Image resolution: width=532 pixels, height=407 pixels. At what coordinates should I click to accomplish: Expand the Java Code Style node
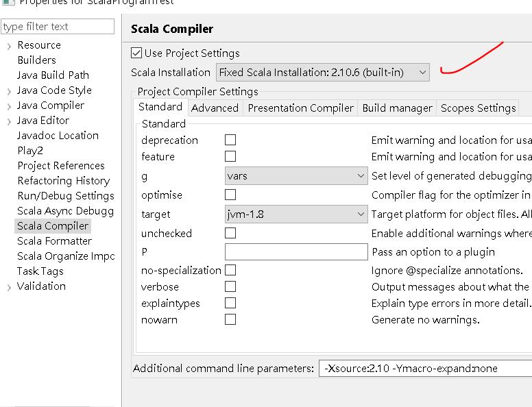click(9, 91)
